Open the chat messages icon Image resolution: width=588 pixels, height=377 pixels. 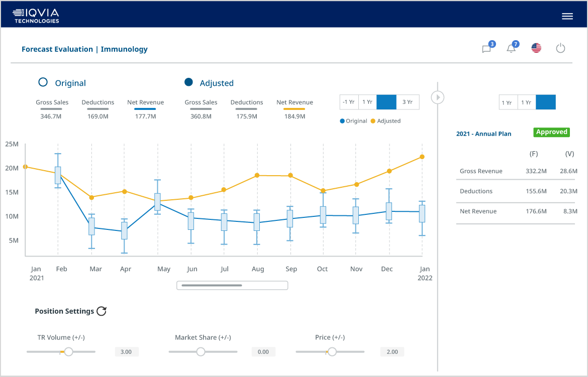[486, 49]
